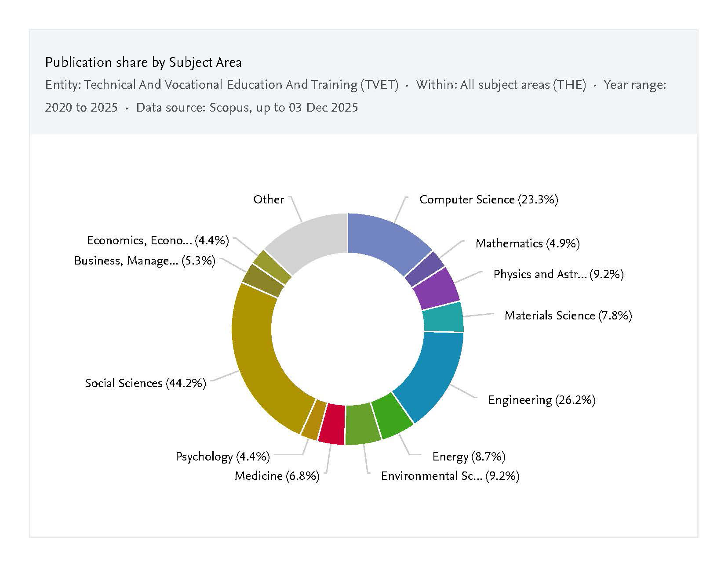Select the Engineering (26.2%) text label
Image resolution: width=728 pixels, height=562 pixels.
(542, 400)
